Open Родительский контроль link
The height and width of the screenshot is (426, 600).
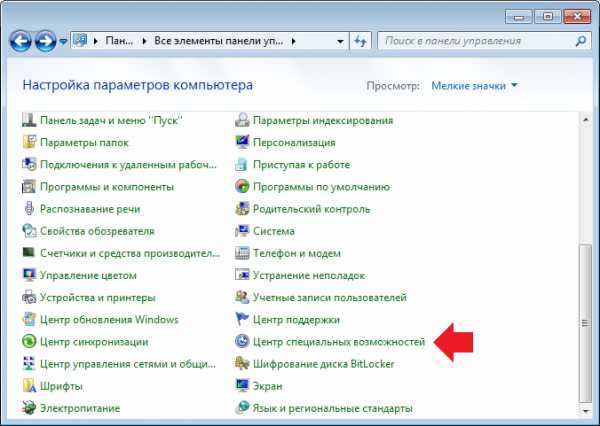[311, 209]
